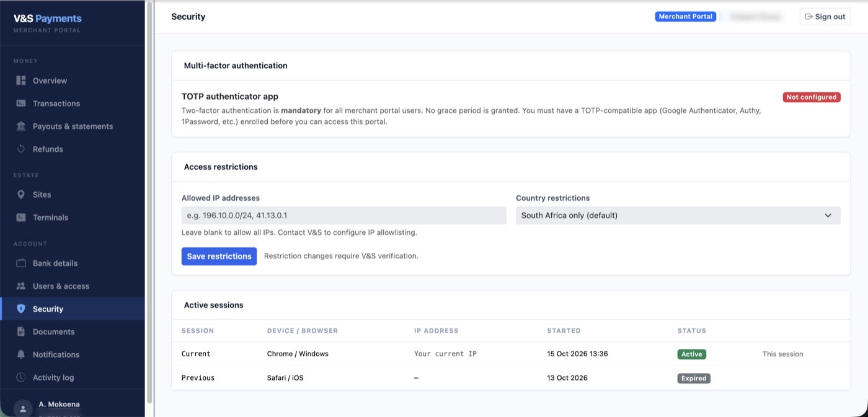Click the 'DEVICE / BROWSER' column header

[x=303, y=331]
